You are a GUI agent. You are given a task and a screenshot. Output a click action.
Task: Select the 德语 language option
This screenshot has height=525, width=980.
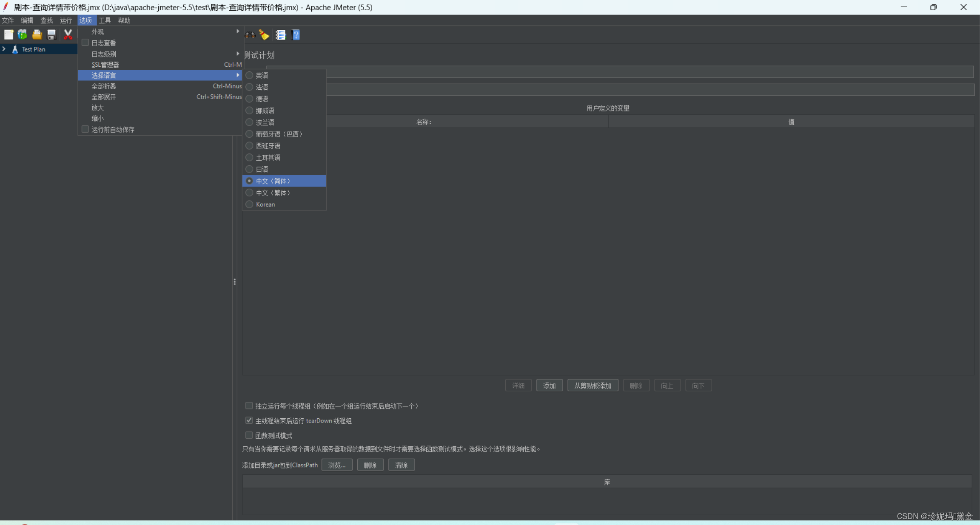click(284, 99)
